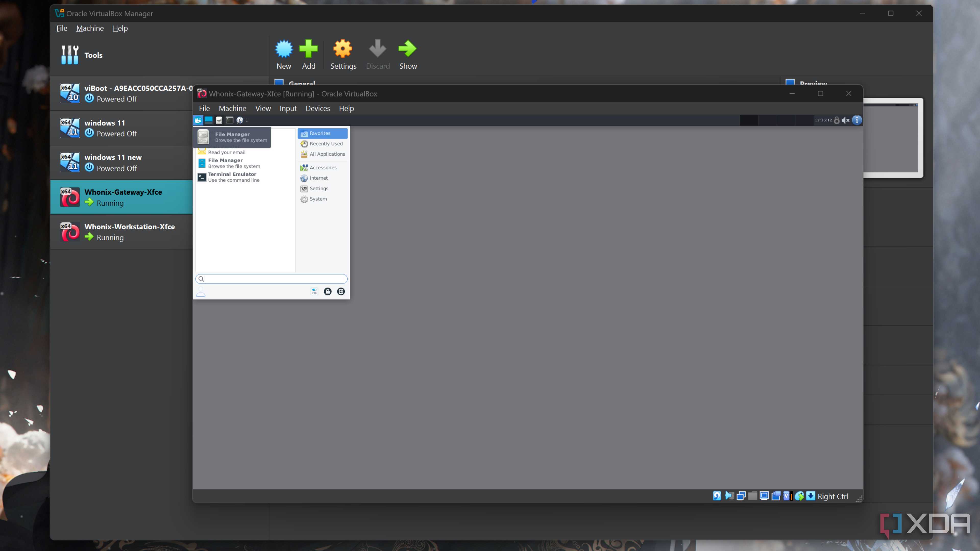Select the windows 11 virtual machine

coord(122,128)
